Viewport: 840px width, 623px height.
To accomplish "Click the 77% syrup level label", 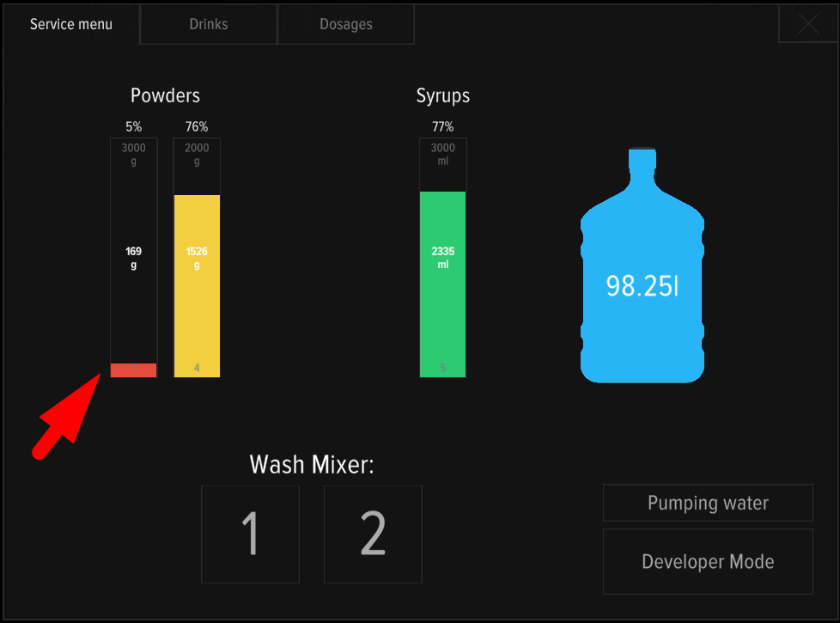I will [x=442, y=127].
